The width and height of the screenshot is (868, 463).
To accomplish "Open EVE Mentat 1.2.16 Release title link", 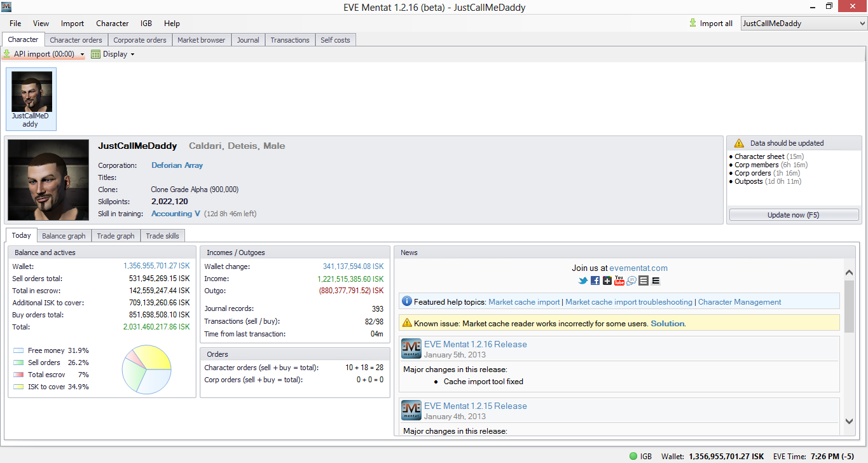I will point(476,344).
